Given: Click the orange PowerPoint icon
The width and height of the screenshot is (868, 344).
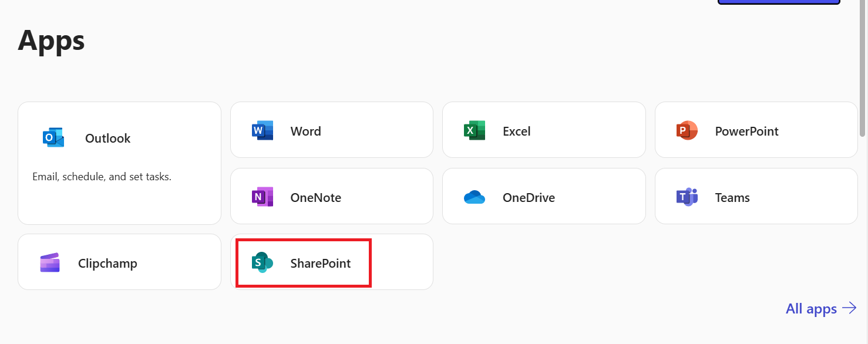Looking at the screenshot, I should 687,130.
